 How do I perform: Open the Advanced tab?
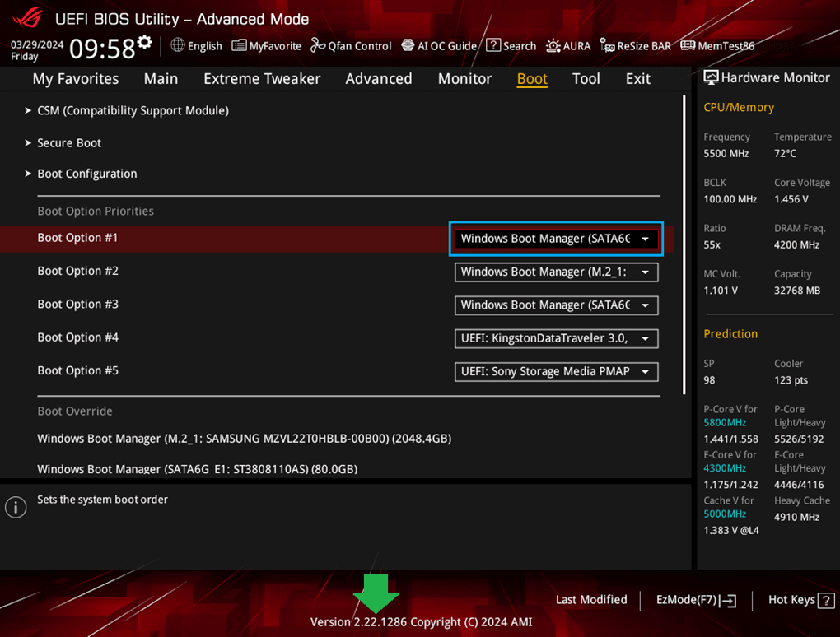(x=379, y=79)
